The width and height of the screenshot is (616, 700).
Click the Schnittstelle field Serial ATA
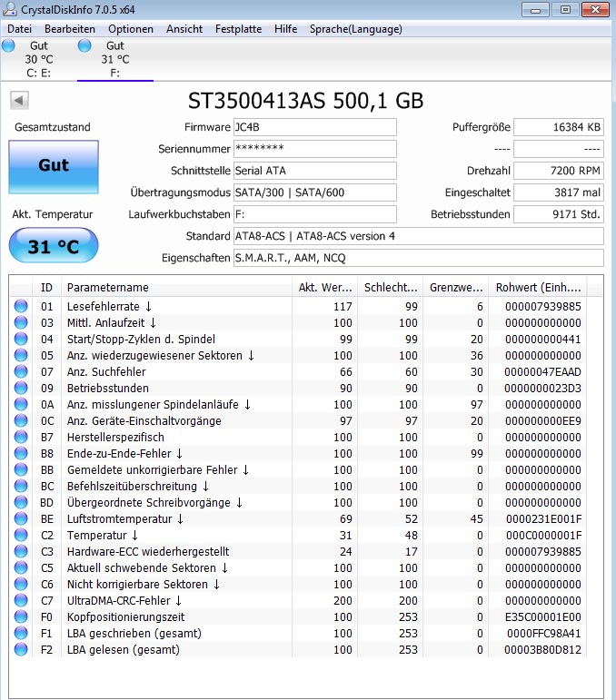coord(315,171)
